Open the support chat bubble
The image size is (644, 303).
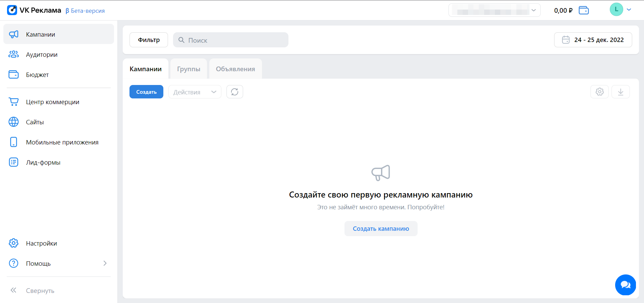point(625,285)
